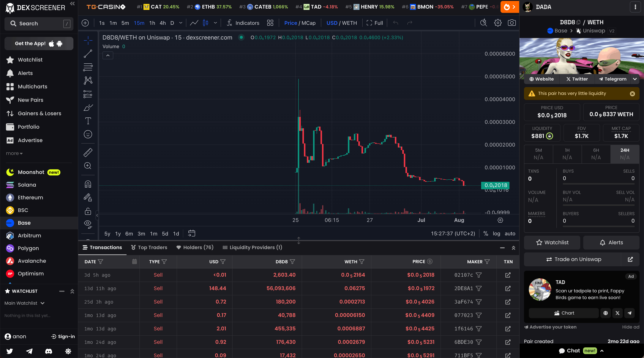Switch to the Top Traders tab
644x358 pixels.
[149, 247]
